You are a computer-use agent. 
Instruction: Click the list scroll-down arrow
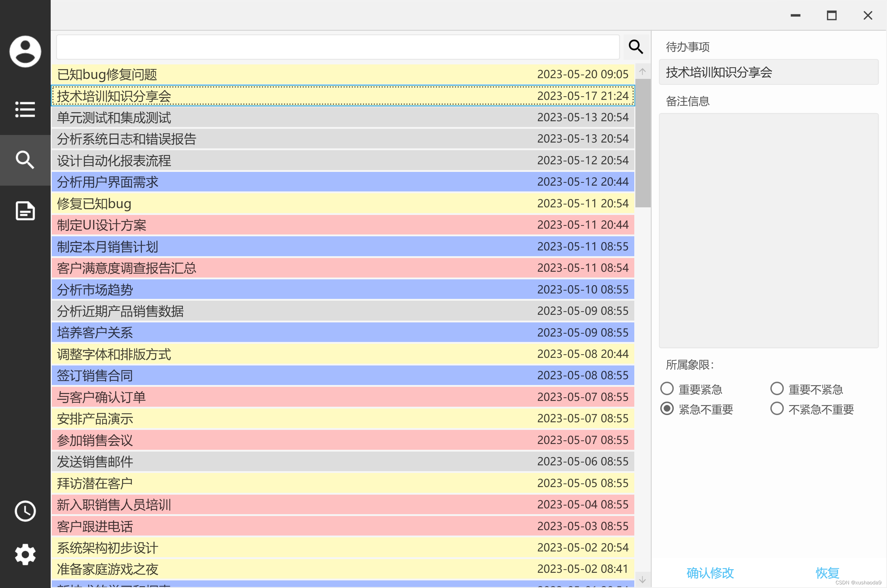[x=642, y=580]
